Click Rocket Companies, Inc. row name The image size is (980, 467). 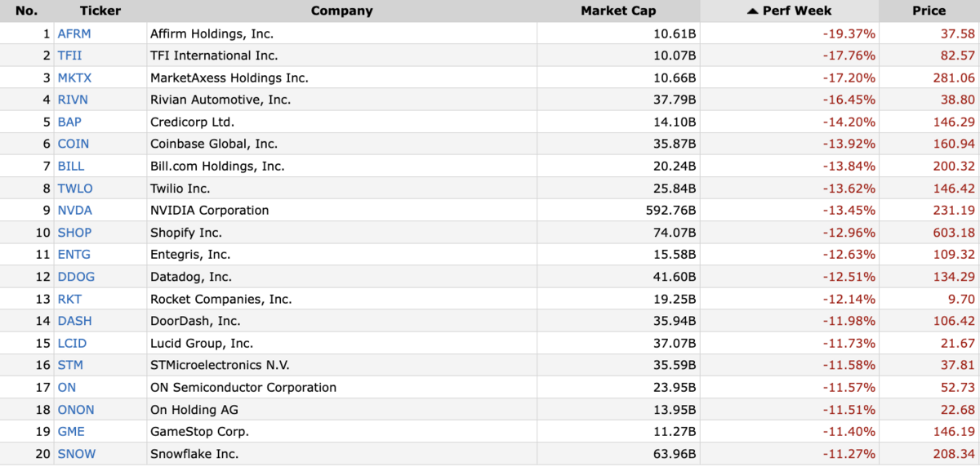(220, 299)
